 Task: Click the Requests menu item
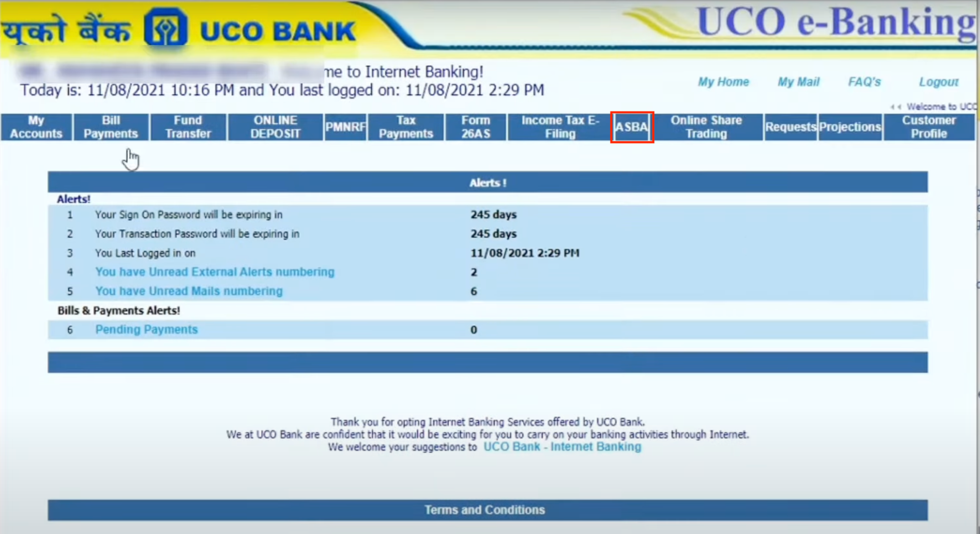[791, 127]
